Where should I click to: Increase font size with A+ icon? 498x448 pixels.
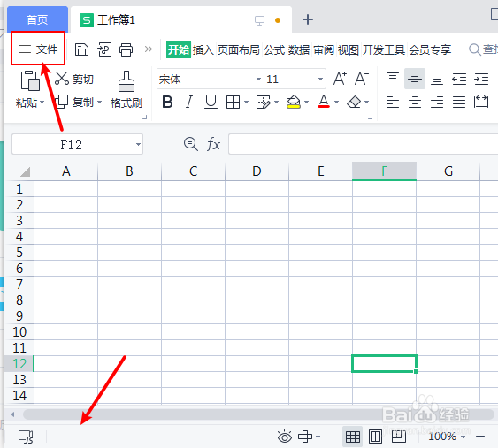coord(340,79)
